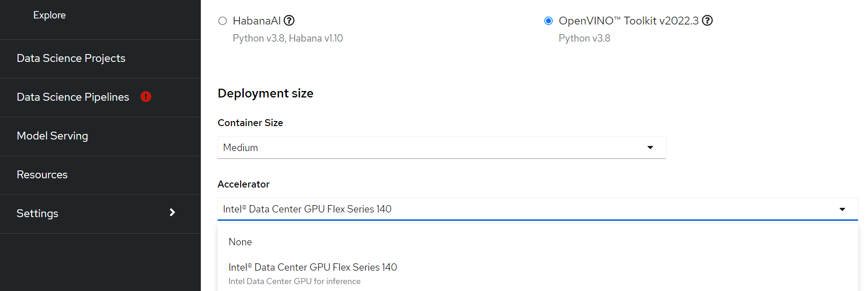Go to Explore in the sidebar

(x=49, y=15)
